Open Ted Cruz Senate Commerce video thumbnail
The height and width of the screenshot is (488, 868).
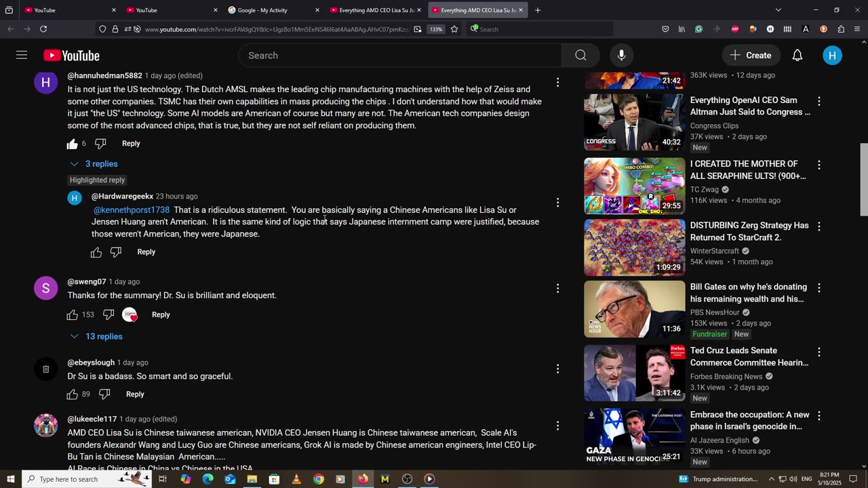[635, 373]
